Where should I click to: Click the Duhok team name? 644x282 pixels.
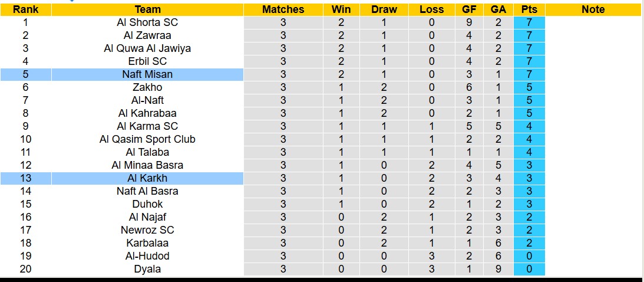coord(147,204)
